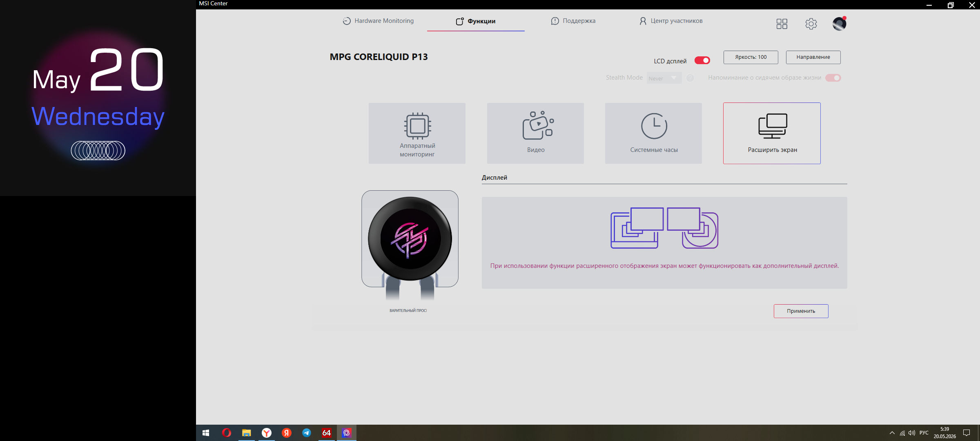Open the Центр участников tab
Image resolution: width=980 pixels, height=441 pixels.
671,21
